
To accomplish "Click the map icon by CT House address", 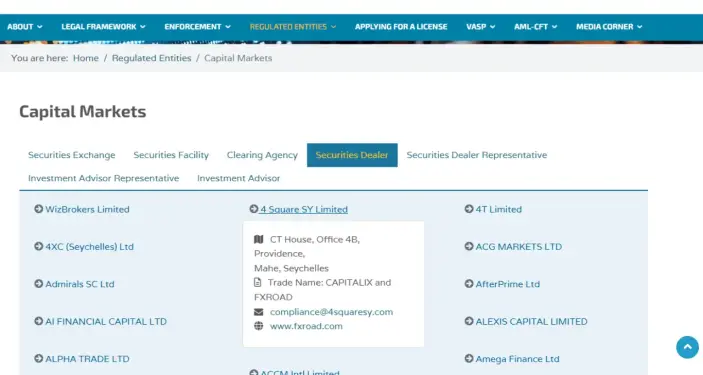I will tap(259, 240).
